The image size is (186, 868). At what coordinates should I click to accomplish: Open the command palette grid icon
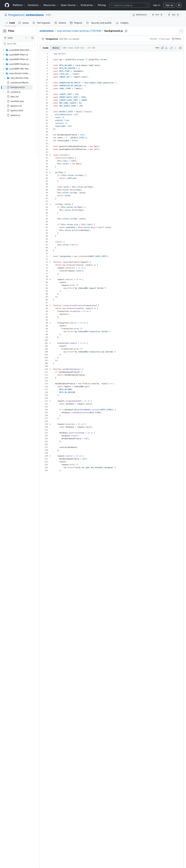coord(179,5)
